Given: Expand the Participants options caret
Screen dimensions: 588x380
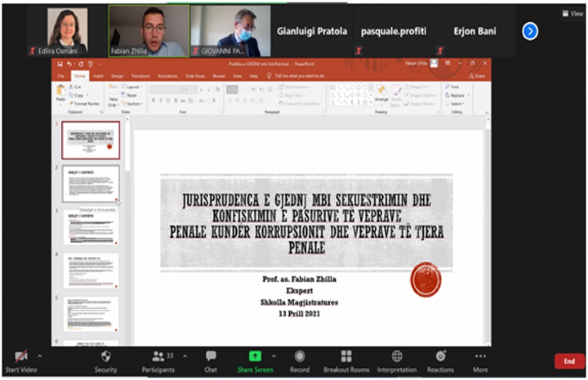Looking at the screenshot, I should 185,356.
